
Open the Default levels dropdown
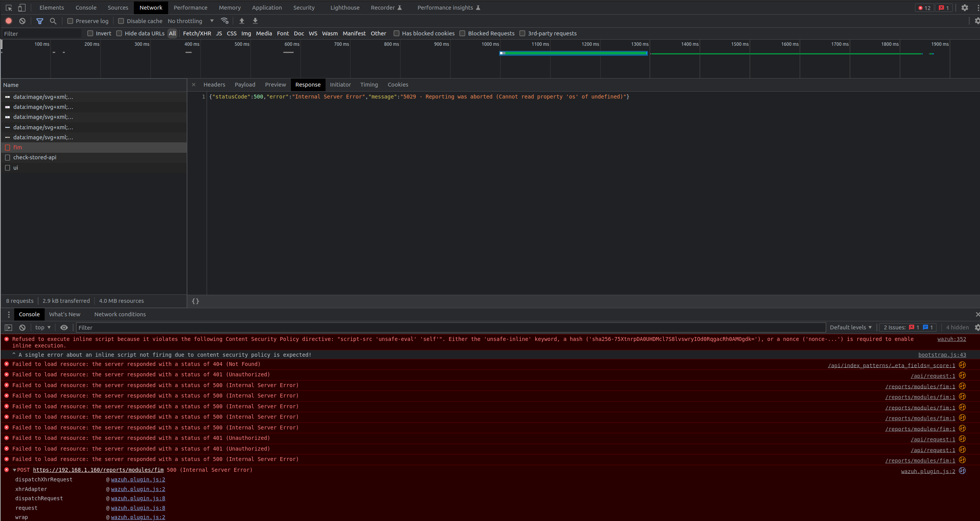coord(850,327)
